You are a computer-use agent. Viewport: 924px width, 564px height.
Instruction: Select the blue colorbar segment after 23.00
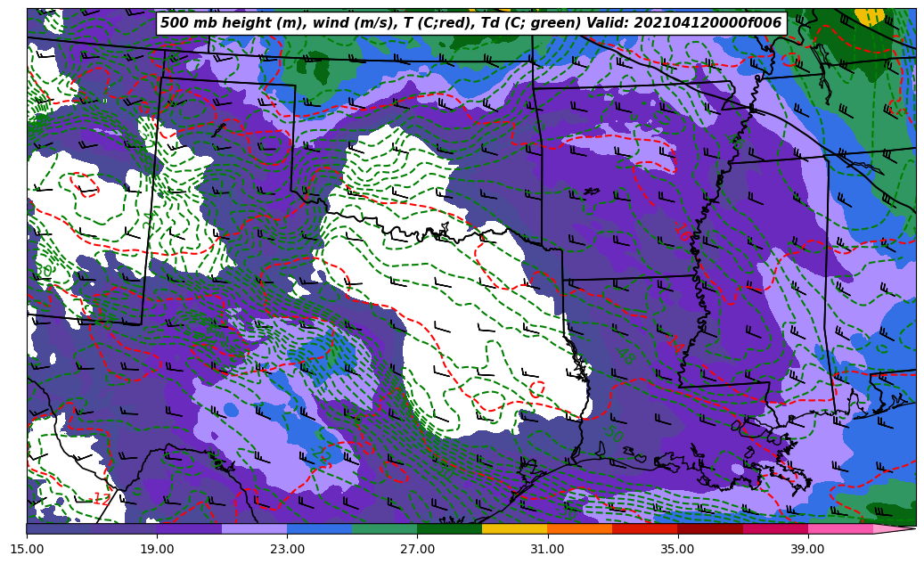pos(319,528)
